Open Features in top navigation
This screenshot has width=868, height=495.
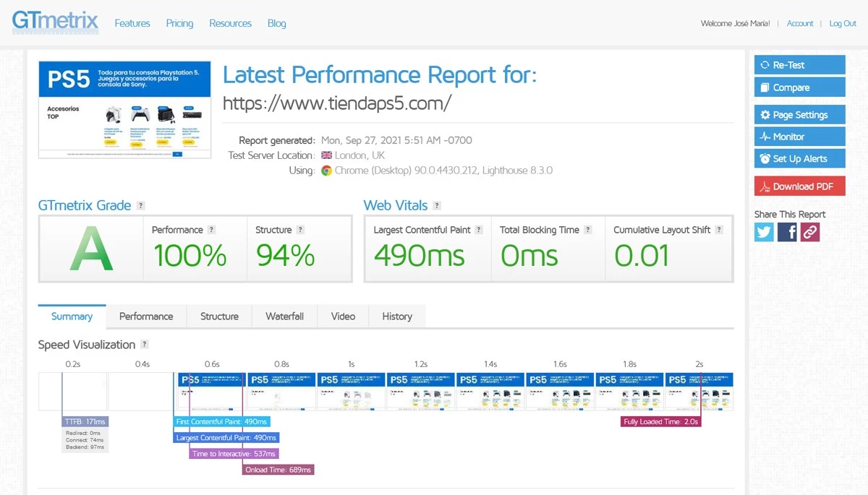(132, 23)
